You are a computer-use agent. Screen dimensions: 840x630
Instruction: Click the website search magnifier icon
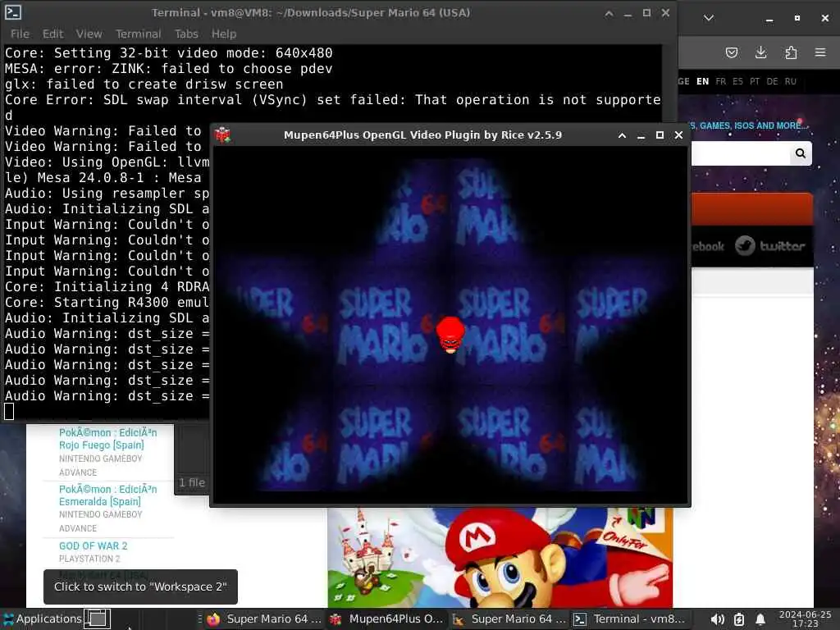pos(801,153)
